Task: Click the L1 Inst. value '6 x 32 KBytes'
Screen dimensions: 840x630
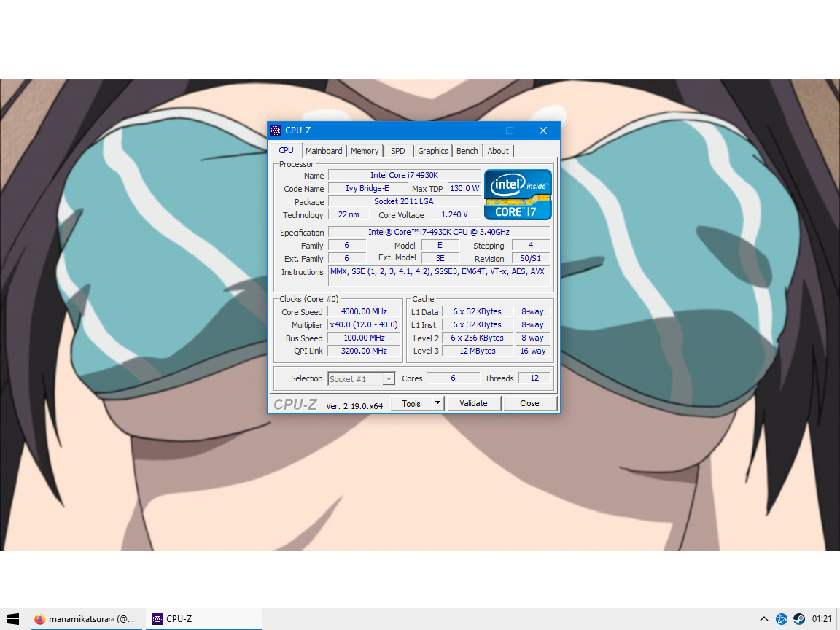Action: coord(477,324)
